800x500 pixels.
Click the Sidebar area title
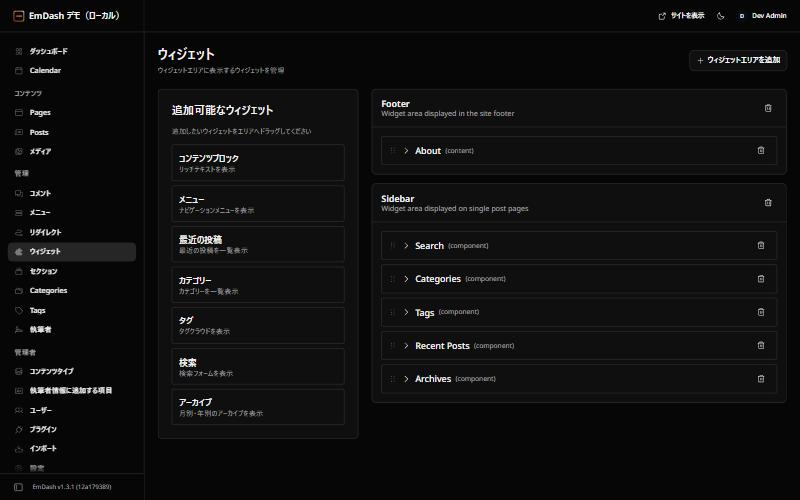[x=397, y=198]
